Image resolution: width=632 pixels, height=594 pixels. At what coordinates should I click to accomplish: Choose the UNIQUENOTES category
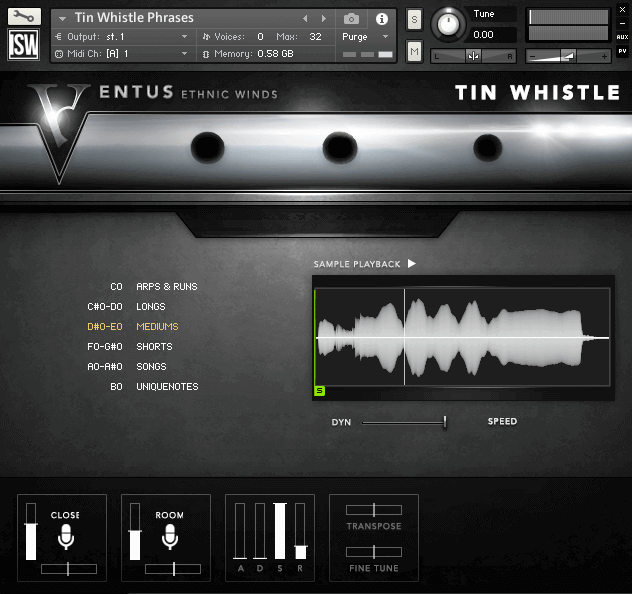coord(167,387)
